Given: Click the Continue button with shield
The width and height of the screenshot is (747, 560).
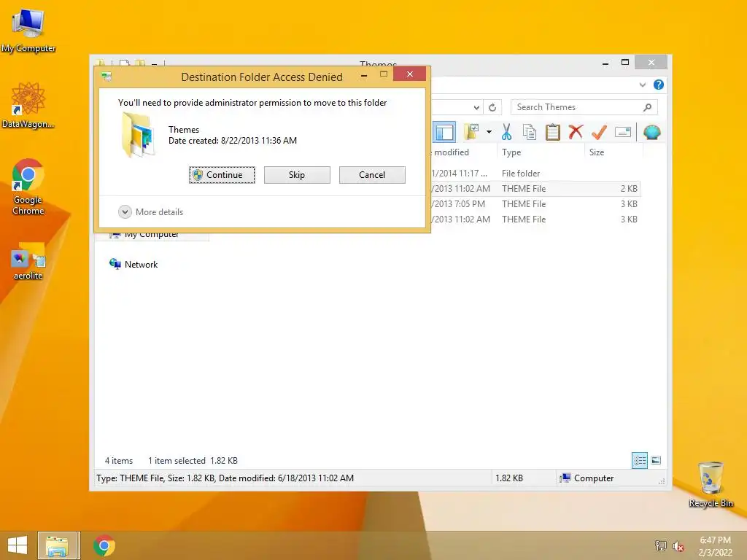Looking at the screenshot, I should pyautogui.click(x=222, y=175).
